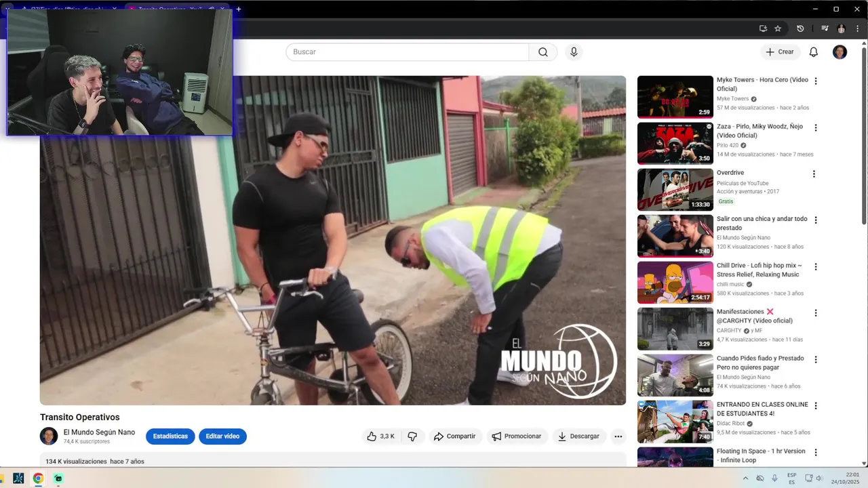Like the video with thumbs-up button
Image resolution: width=868 pixels, height=488 pixels.
(382, 436)
